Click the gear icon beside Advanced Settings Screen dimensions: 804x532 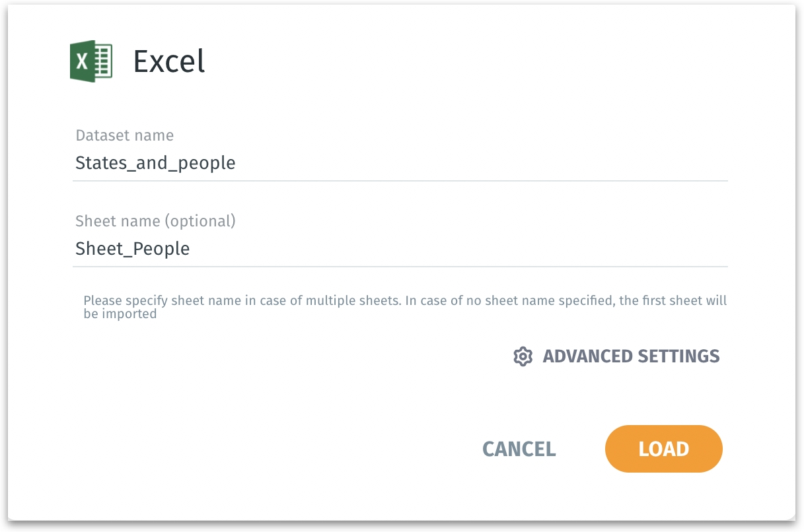523,356
